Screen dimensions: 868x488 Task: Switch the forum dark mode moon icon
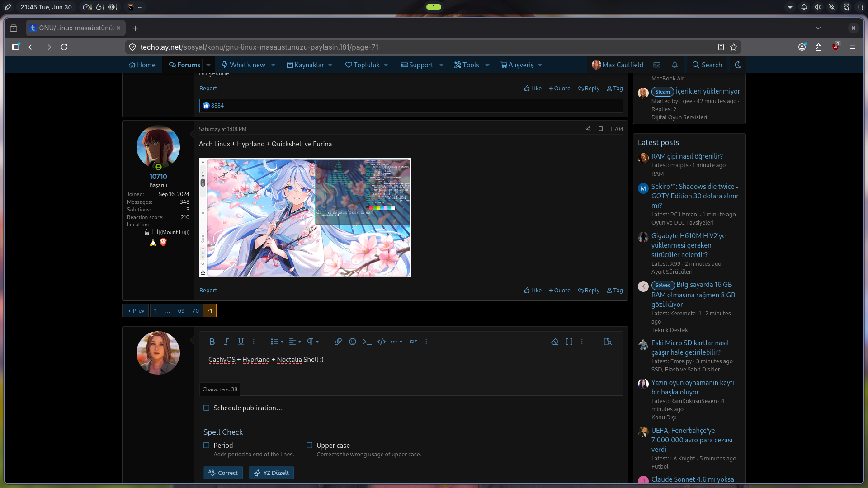(738, 65)
